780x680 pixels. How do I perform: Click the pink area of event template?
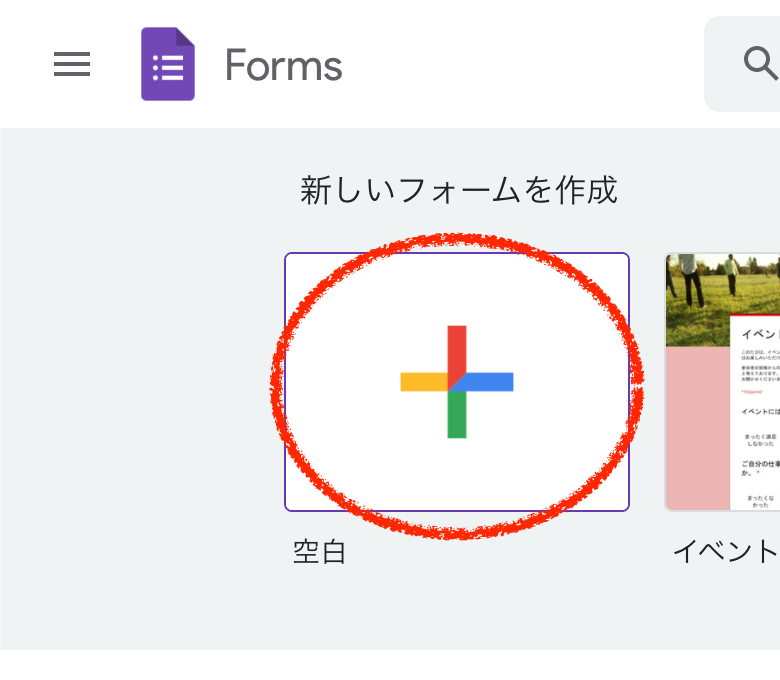tap(695, 430)
